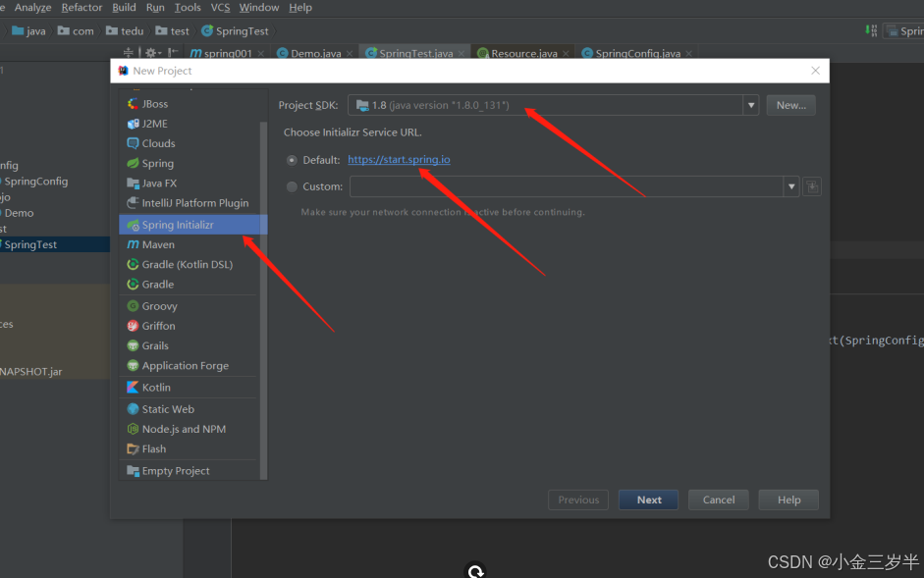The width and height of the screenshot is (924, 578).
Task: Open the Run menu
Action: click(155, 8)
